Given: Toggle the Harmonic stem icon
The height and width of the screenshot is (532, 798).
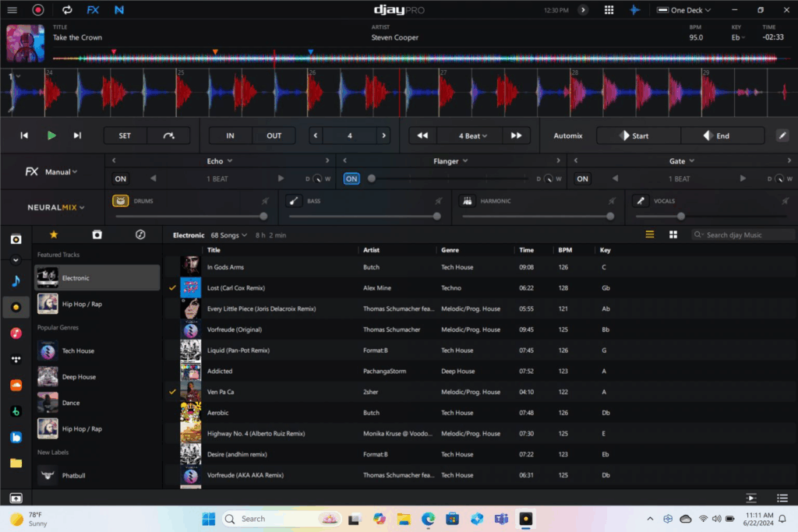Looking at the screenshot, I should click(468, 201).
